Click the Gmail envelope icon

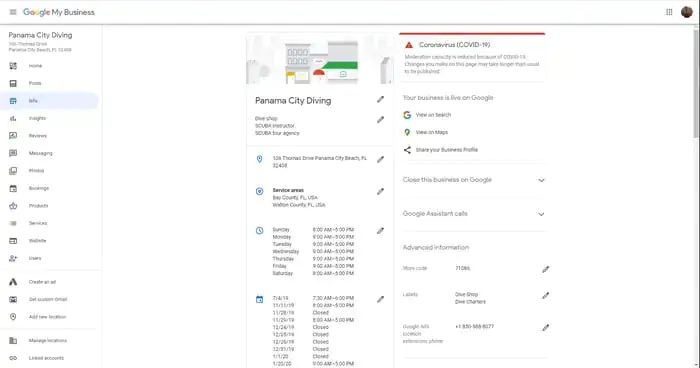(x=13, y=299)
